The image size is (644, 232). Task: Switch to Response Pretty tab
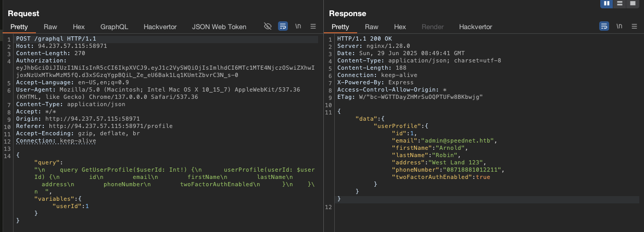[340, 27]
